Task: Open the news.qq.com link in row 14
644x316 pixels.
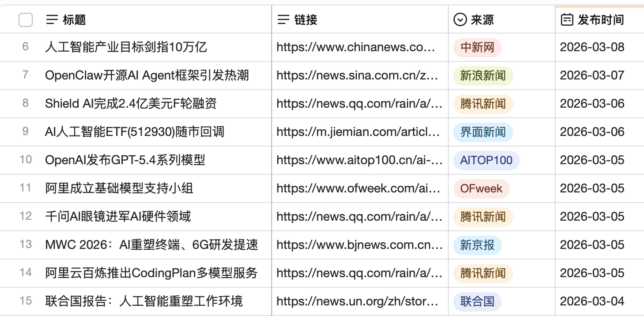Action: coord(360,273)
